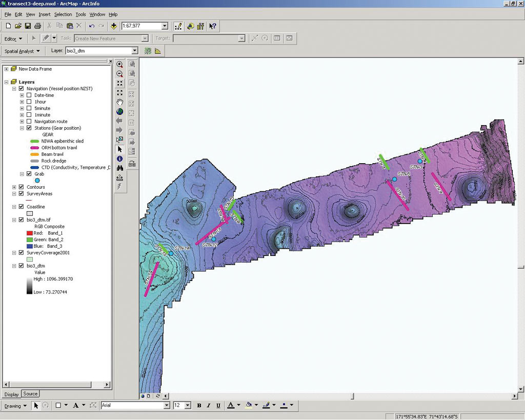Screen dimensions: 525x420
Task: Toggle the Coastline layer visibility
Action: point(21,207)
